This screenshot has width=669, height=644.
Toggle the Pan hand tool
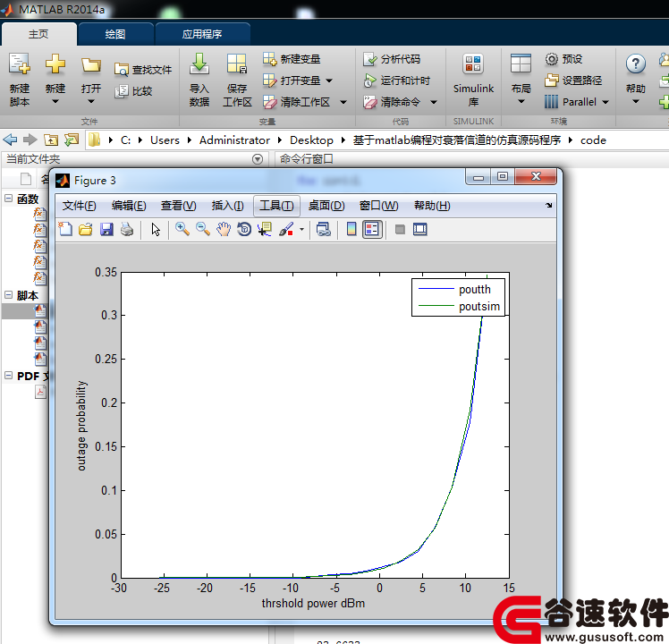[x=223, y=229]
